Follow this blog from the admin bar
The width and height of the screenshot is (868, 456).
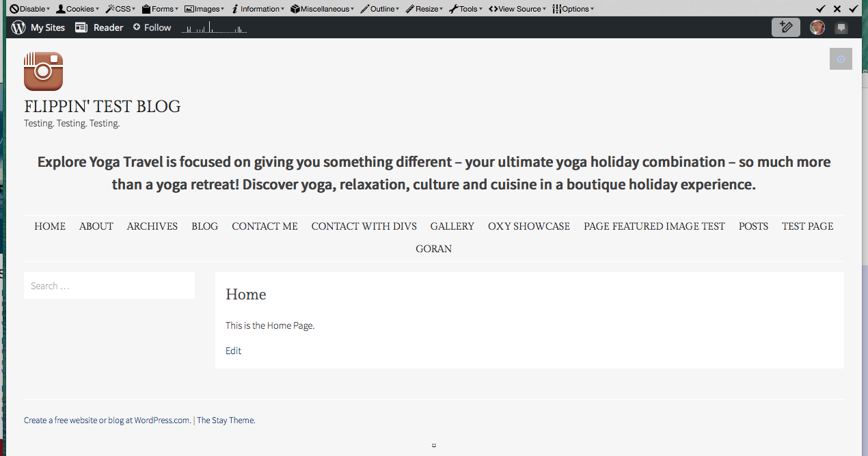(152, 28)
